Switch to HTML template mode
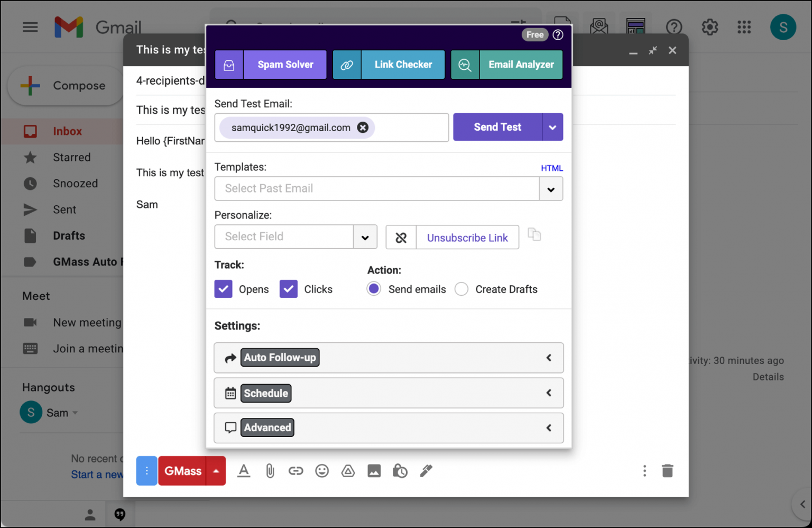812x528 pixels. click(x=551, y=168)
